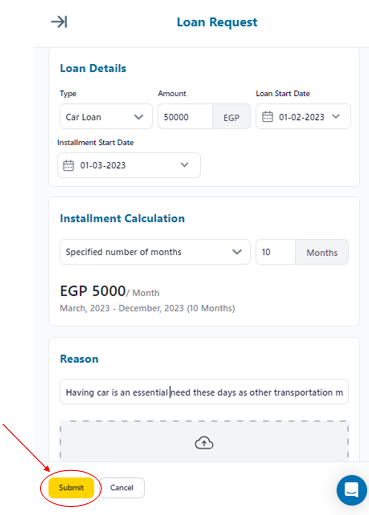Click the Months unit label

[x=322, y=252]
